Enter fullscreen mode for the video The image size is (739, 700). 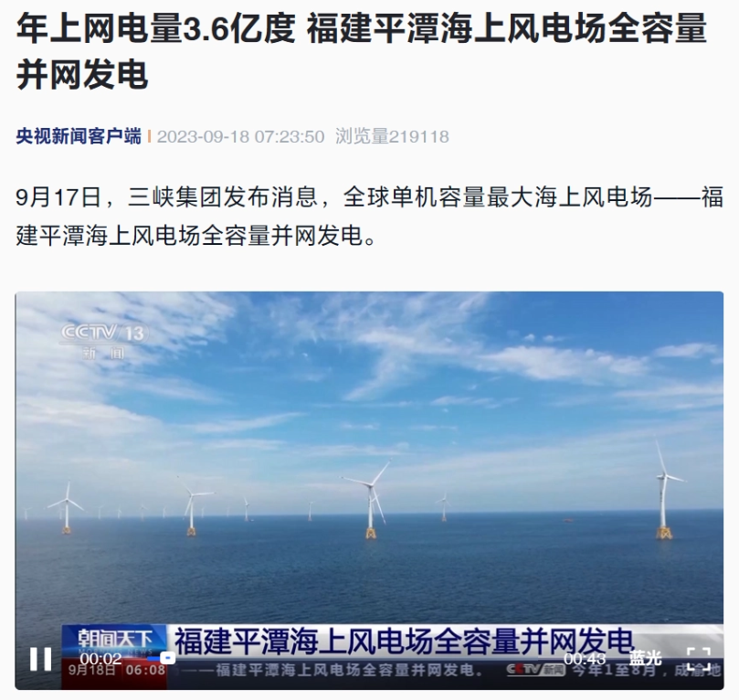point(699,659)
